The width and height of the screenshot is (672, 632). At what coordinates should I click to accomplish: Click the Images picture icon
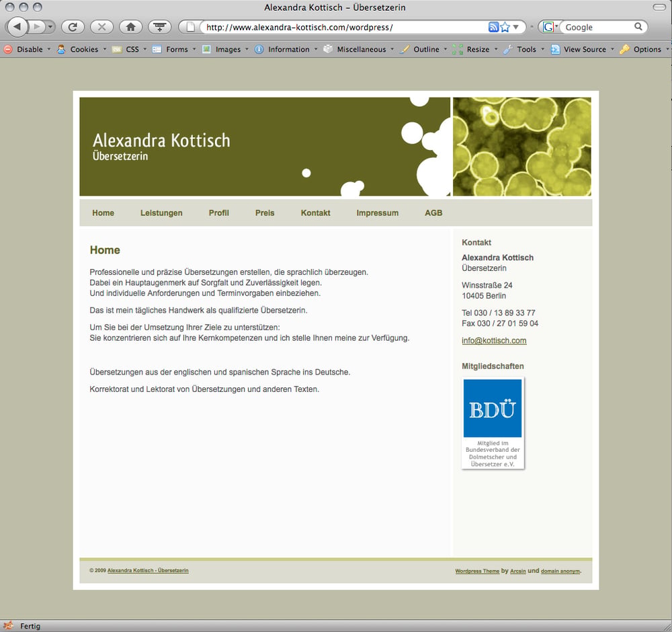click(206, 49)
